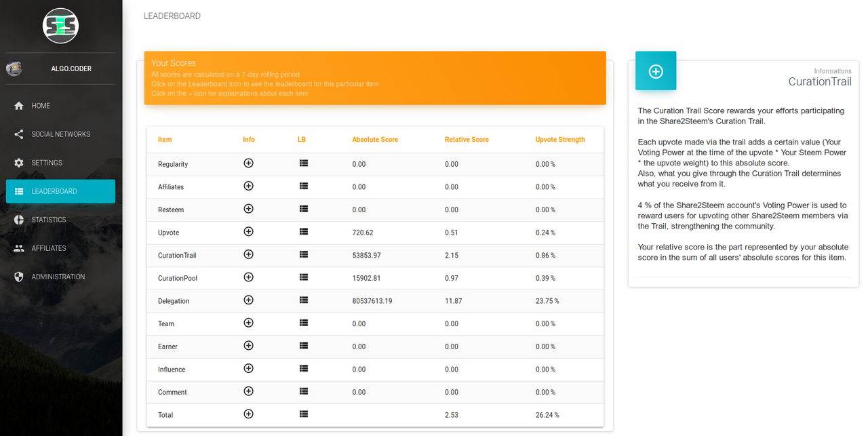This screenshot has height=436, width=868.
Task: View the leaderboard list icon for Comment
Action: pyautogui.click(x=304, y=391)
